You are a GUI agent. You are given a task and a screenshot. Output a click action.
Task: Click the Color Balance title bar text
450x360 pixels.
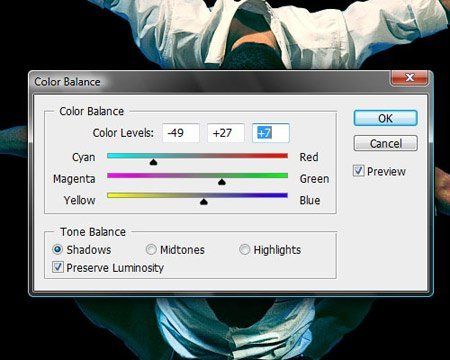(x=67, y=82)
